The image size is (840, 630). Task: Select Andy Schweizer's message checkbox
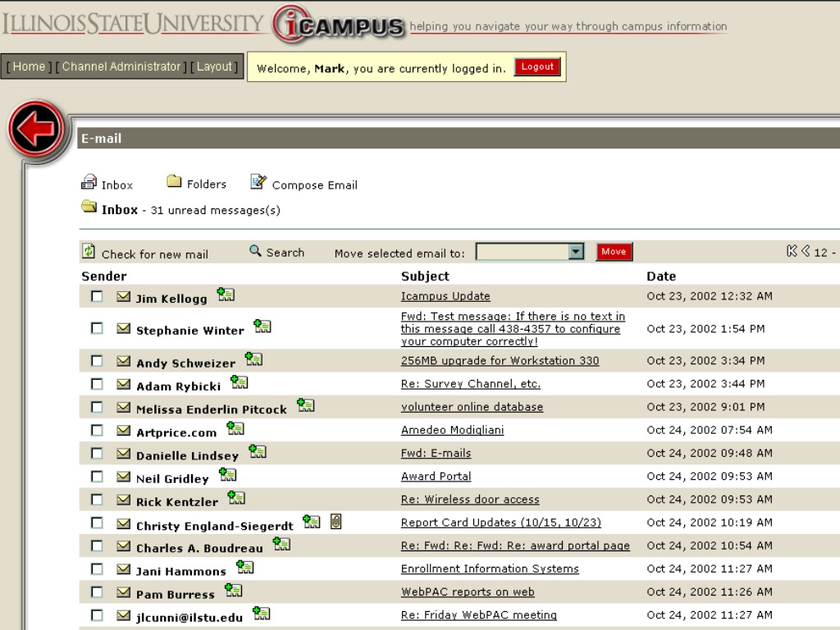click(x=97, y=361)
